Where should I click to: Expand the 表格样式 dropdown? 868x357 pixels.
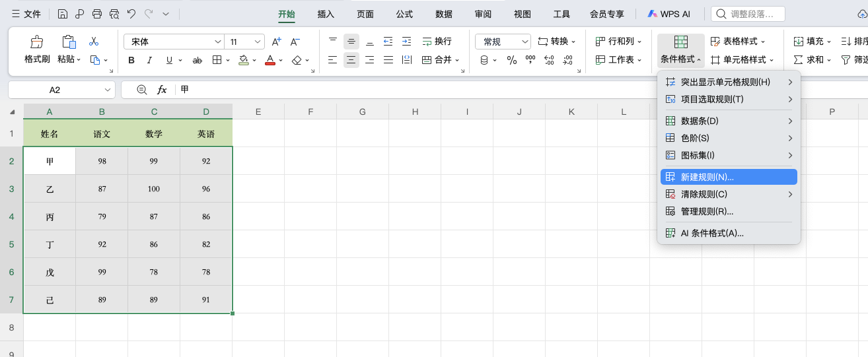click(763, 42)
